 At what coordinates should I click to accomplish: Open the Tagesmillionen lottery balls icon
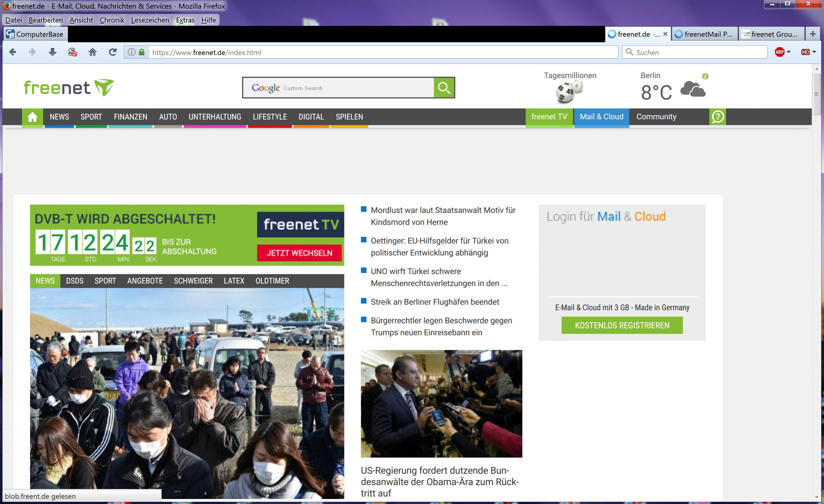pos(570,92)
